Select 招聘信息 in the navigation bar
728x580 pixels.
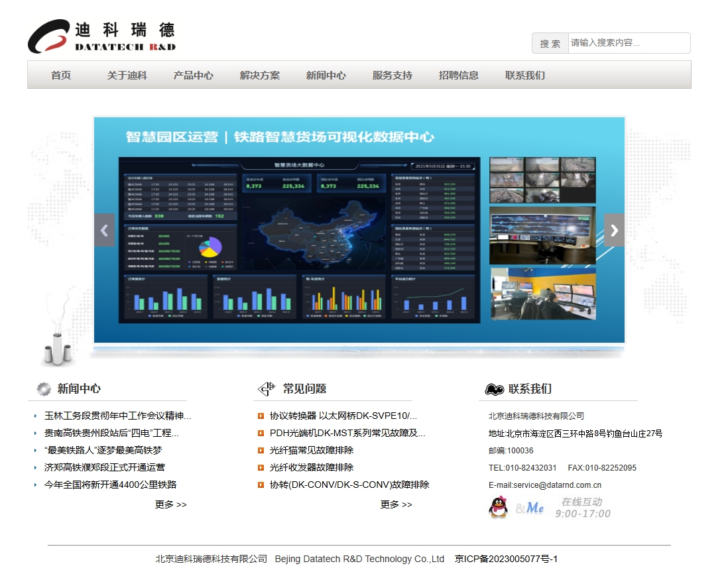pyautogui.click(x=459, y=76)
